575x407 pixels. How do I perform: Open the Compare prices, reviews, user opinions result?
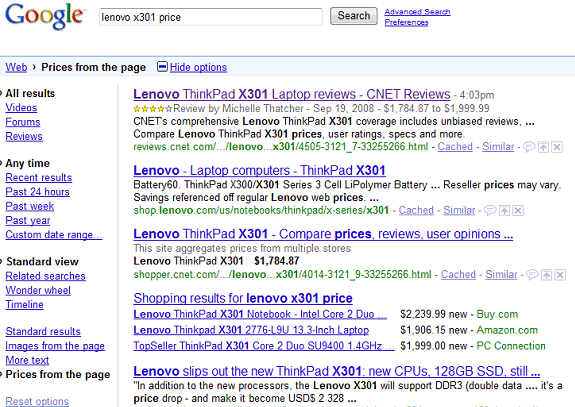pyautogui.click(x=323, y=234)
